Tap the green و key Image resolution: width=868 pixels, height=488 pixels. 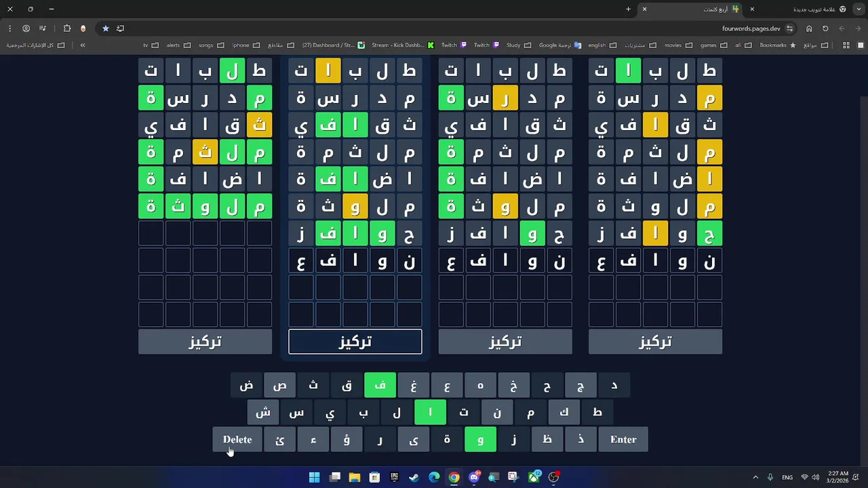point(480,439)
